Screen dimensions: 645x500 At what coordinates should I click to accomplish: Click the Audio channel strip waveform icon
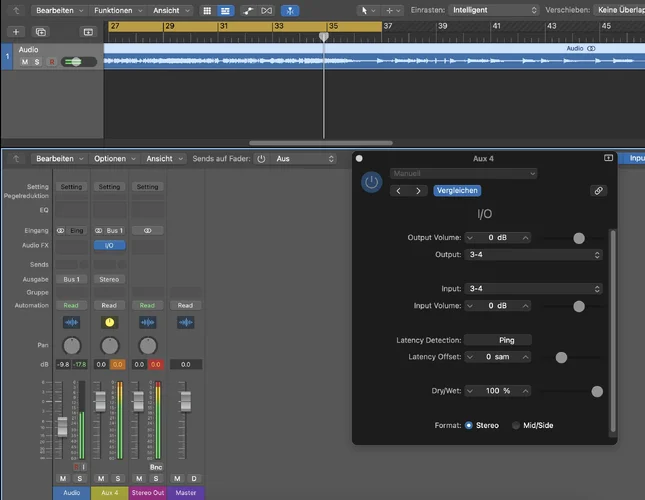[x=71, y=322]
